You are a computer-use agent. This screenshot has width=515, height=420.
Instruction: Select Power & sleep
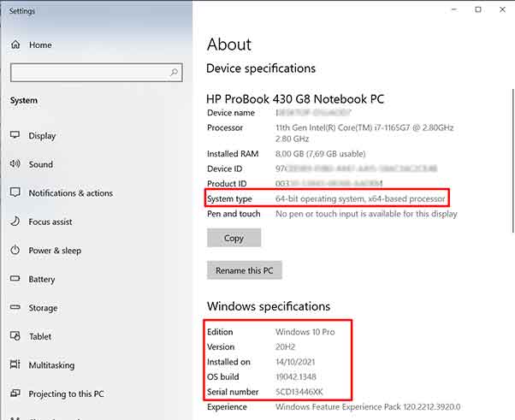55,251
